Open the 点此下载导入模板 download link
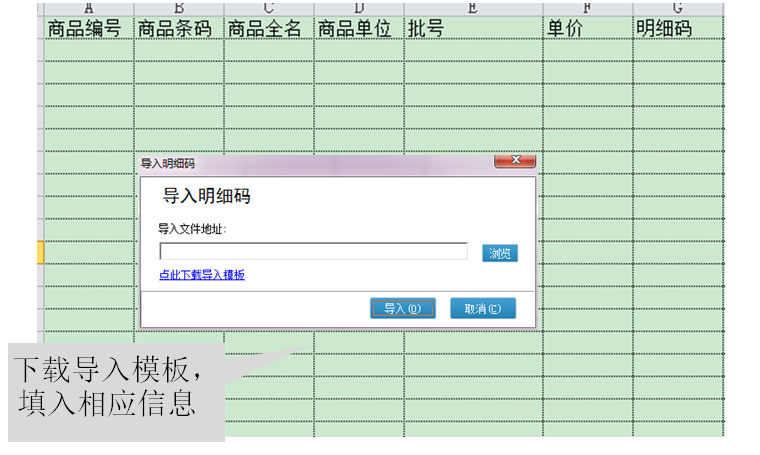The image size is (760, 455). 202,275
